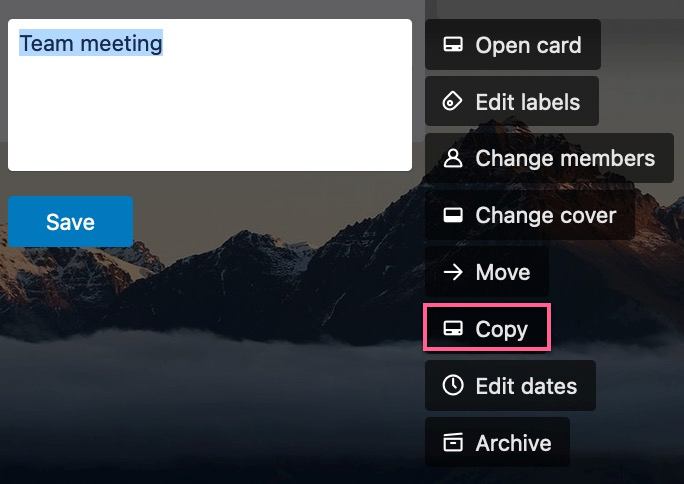This screenshot has width=684, height=484.
Task: Open Change members text option
Action: pyautogui.click(x=565, y=158)
